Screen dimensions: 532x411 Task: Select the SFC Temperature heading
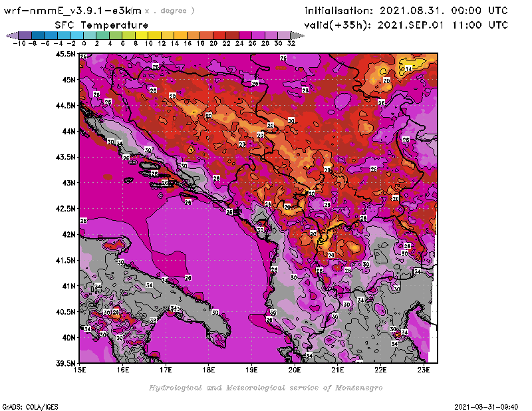coord(102,25)
